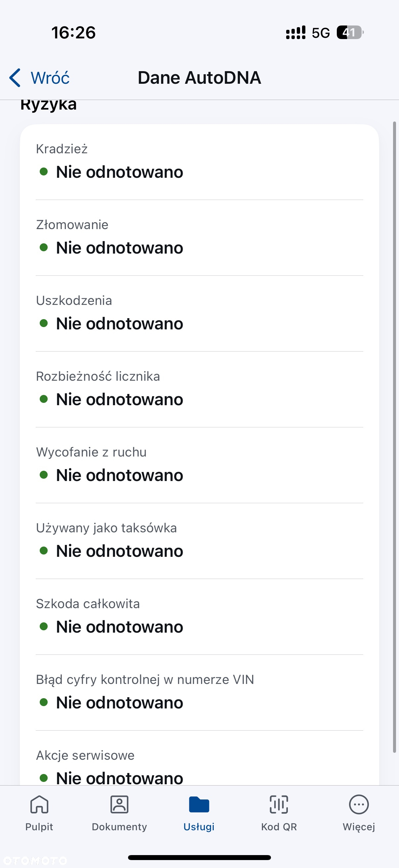The width and height of the screenshot is (399, 868).
Task: Switch to the Dokumenty tab label
Action: tap(119, 827)
